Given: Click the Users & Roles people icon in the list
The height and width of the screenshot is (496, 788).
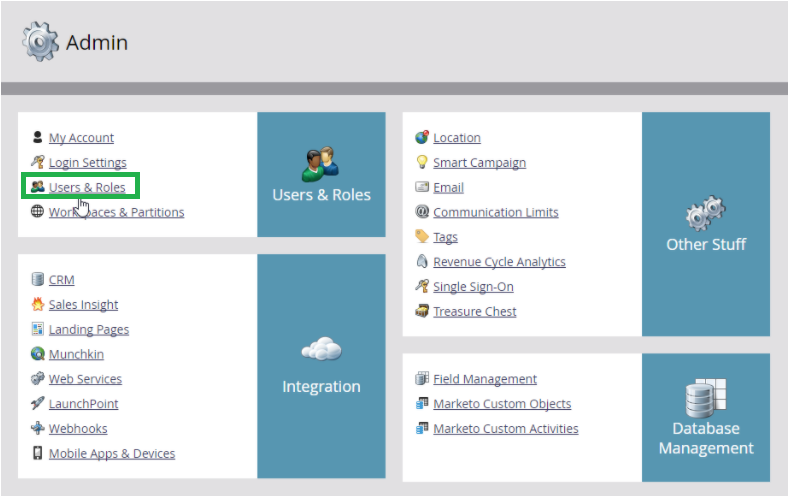Looking at the screenshot, I should click(37, 187).
